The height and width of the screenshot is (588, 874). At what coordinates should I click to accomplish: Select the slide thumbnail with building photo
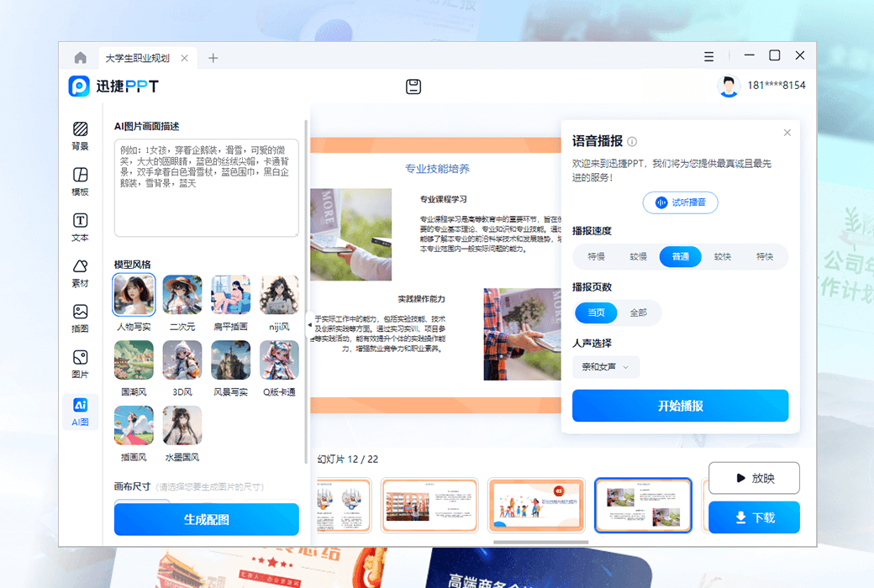(429, 506)
